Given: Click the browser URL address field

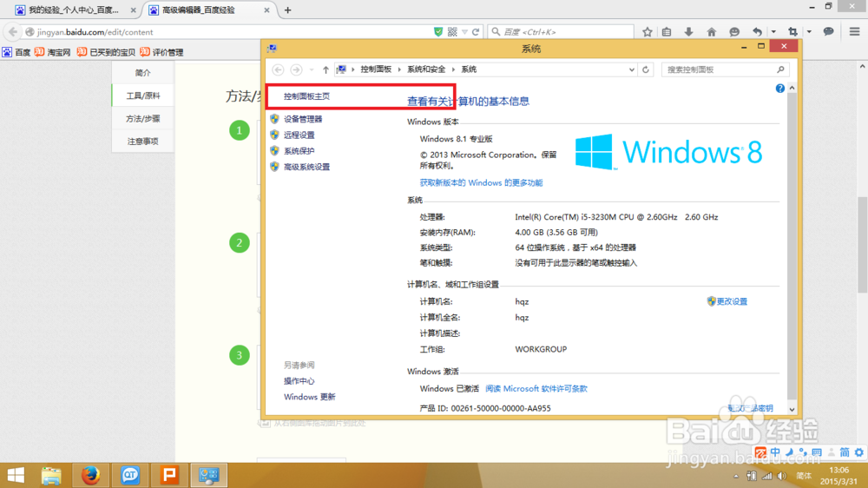Looking at the screenshot, I should (227, 32).
